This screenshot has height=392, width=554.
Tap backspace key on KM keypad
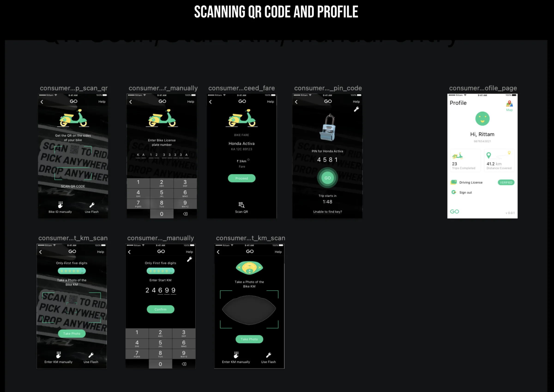click(184, 364)
